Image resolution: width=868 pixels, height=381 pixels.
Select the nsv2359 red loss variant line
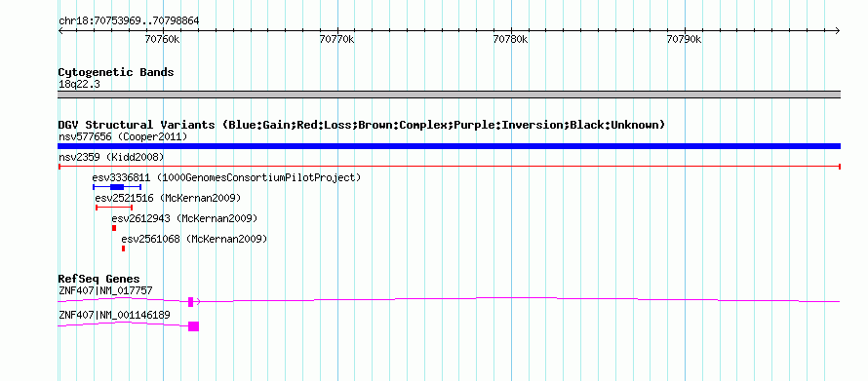click(x=449, y=167)
